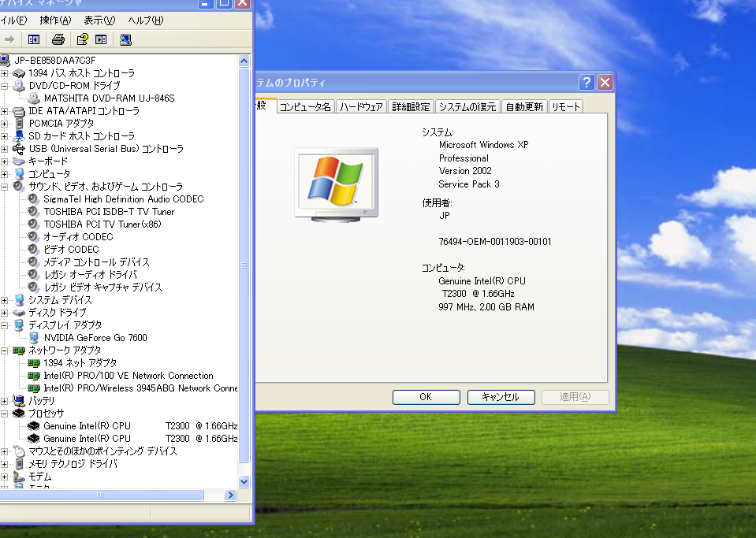Select メモリ テクノロジ ドライバ category
Screen dimensions: 756x538
[x=73, y=464]
